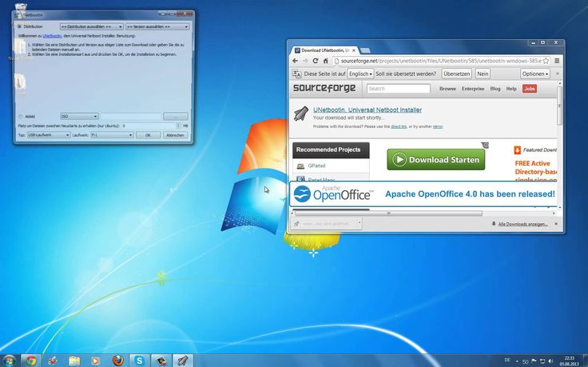Image resolution: width=588 pixels, height=367 pixels.
Task: Bookmark this page with the star icon
Action: click(x=546, y=61)
